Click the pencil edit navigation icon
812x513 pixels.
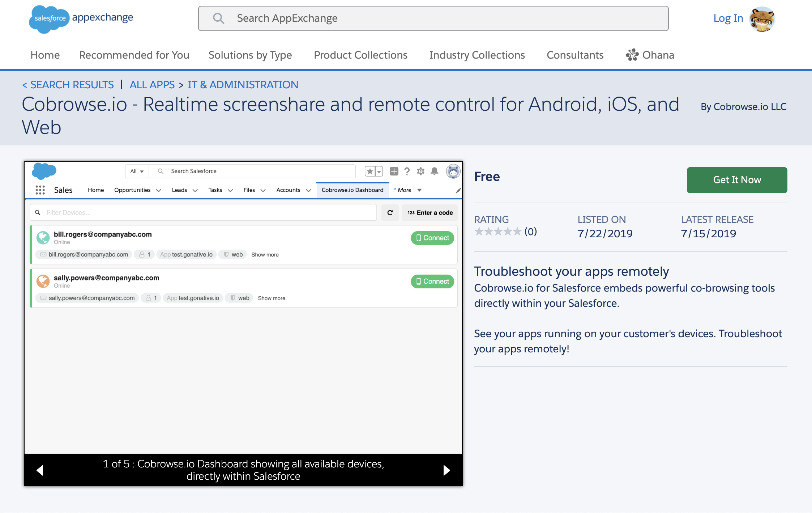click(458, 191)
